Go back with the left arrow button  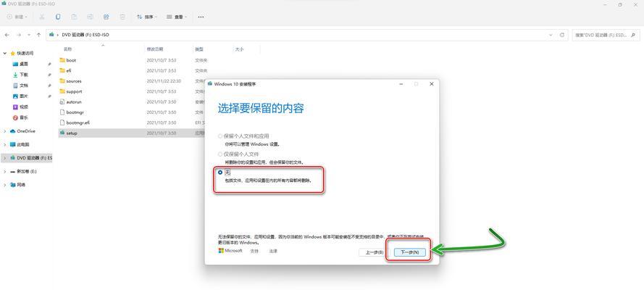coord(7,35)
